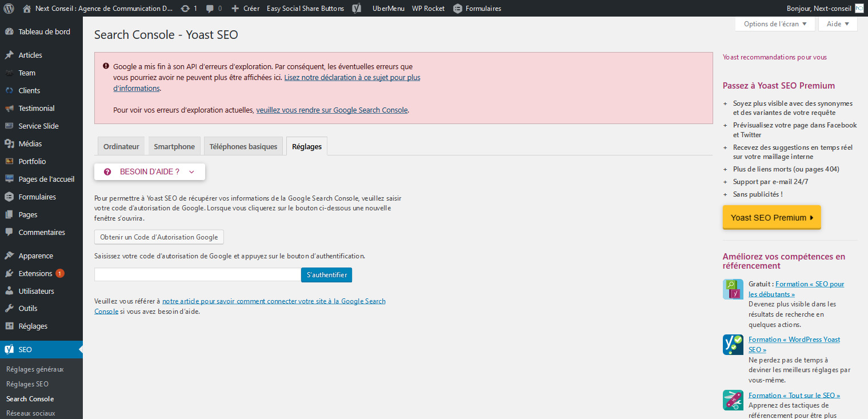Click the Outils wrench icon

(x=9, y=308)
